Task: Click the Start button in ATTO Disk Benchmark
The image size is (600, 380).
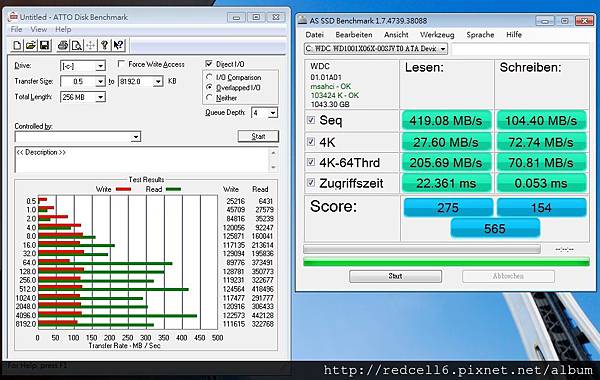Action: pyautogui.click(x=258, y=136)
